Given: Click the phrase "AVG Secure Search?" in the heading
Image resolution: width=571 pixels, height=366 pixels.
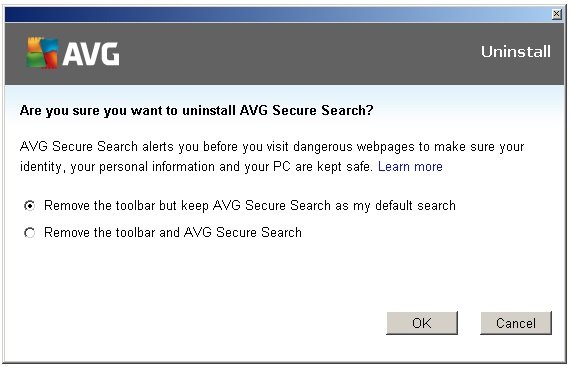Looking at the screenshot, I should pyautogui.click(x=307, y=110).
